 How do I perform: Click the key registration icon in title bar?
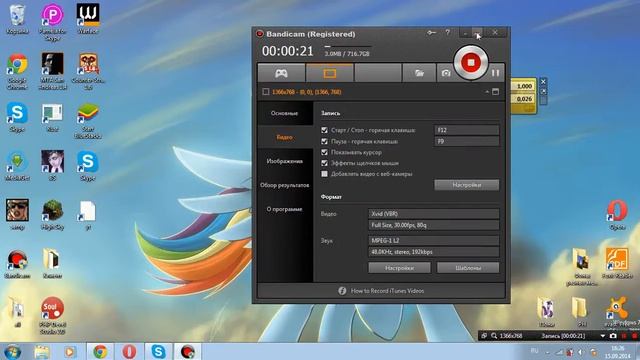[431, 33]
